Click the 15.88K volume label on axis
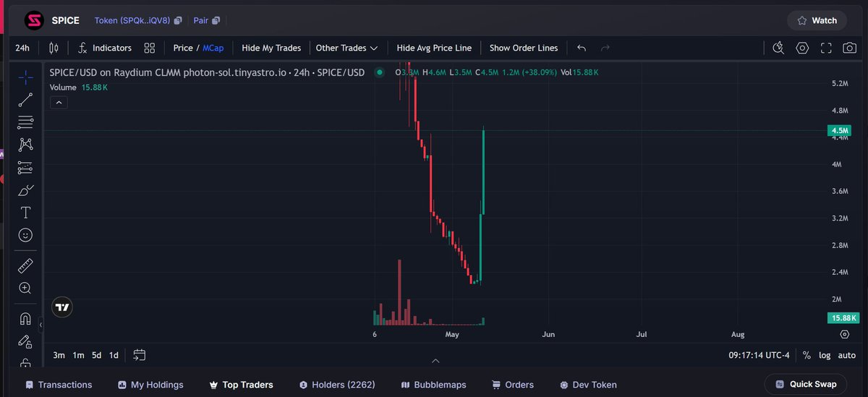Viewport: 868px width, 397px height. click(x=842, y=318)
